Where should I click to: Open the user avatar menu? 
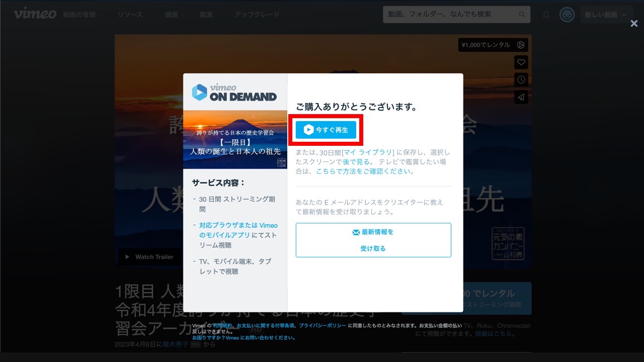[567, 15]
